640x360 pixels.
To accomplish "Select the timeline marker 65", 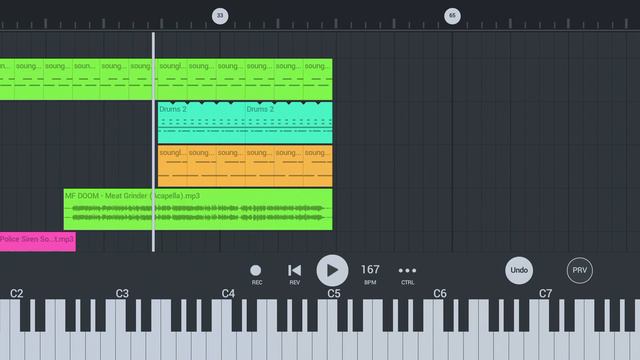I will point(452,16).
